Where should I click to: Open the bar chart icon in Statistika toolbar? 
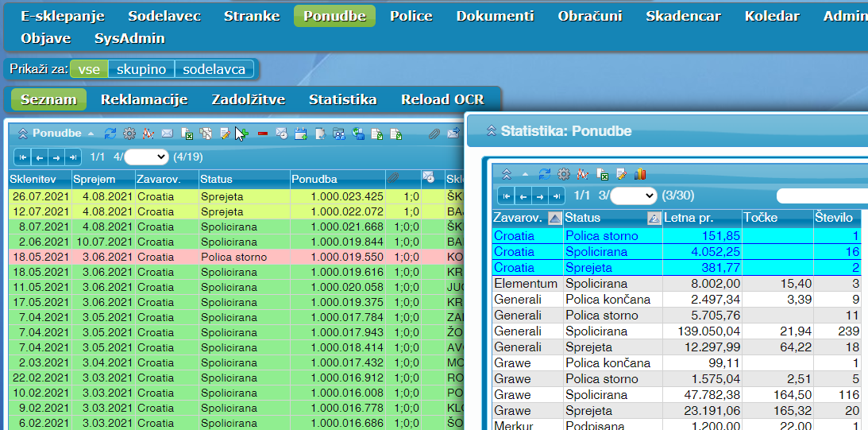tap(640, 174)
